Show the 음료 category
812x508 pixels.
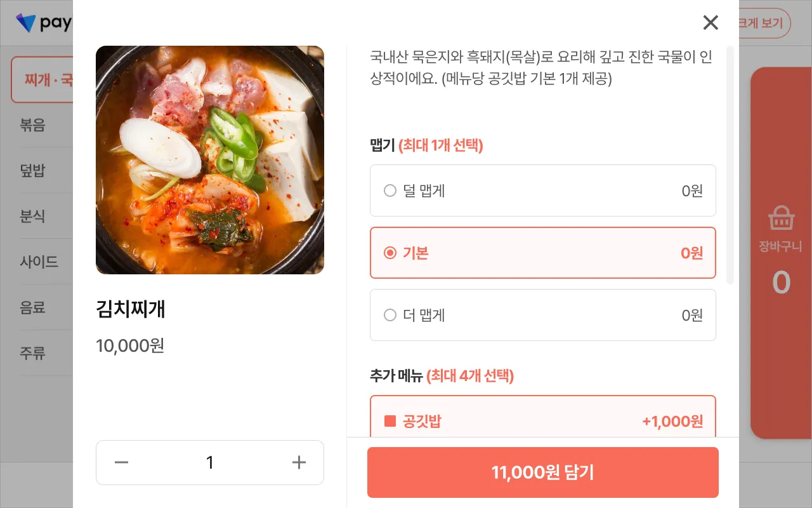(x=33, y=307)
